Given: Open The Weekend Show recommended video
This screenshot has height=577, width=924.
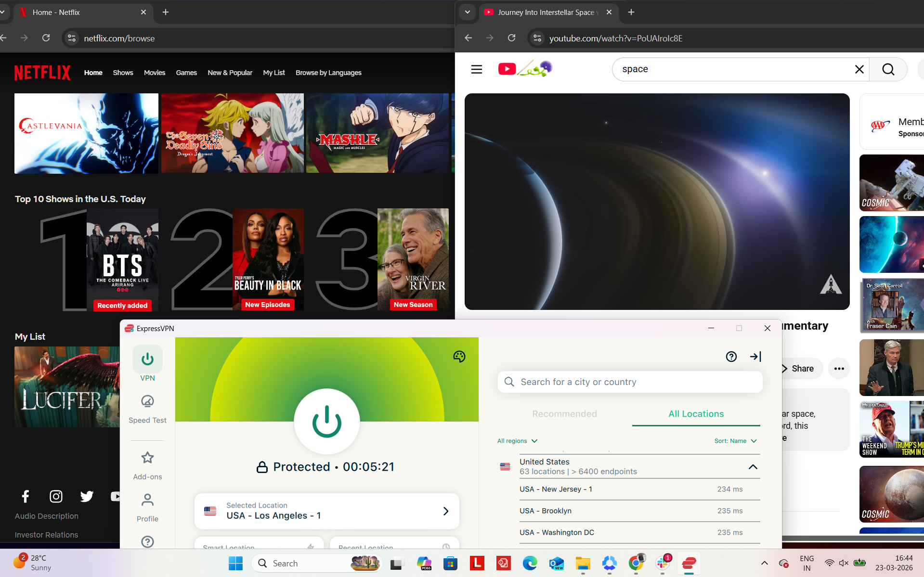Looking at the screenshot, I should [892, 429].
